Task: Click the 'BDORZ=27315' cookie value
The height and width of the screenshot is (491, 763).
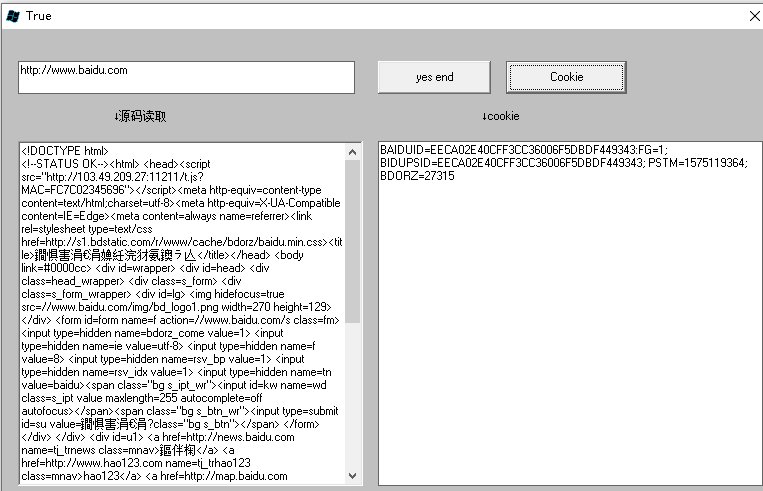Action: pyautogui.click(x=417, y=176)
